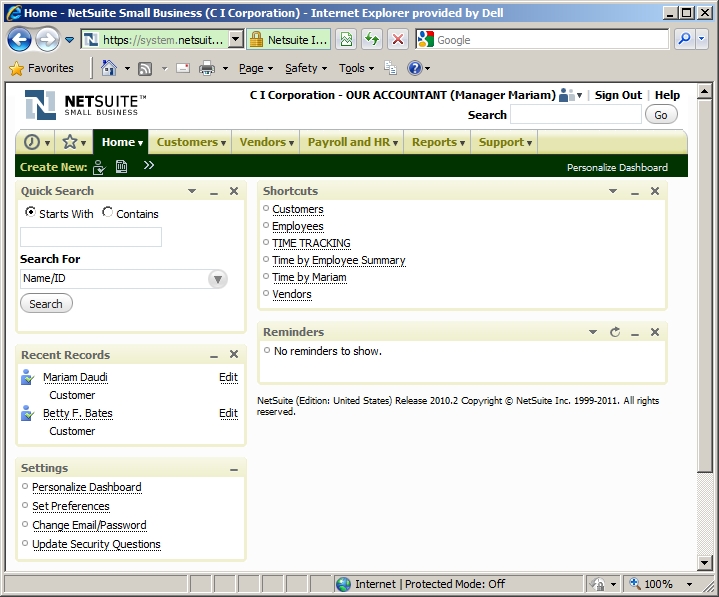Minimize the Shortcuts portlet

tap(635, 192)
